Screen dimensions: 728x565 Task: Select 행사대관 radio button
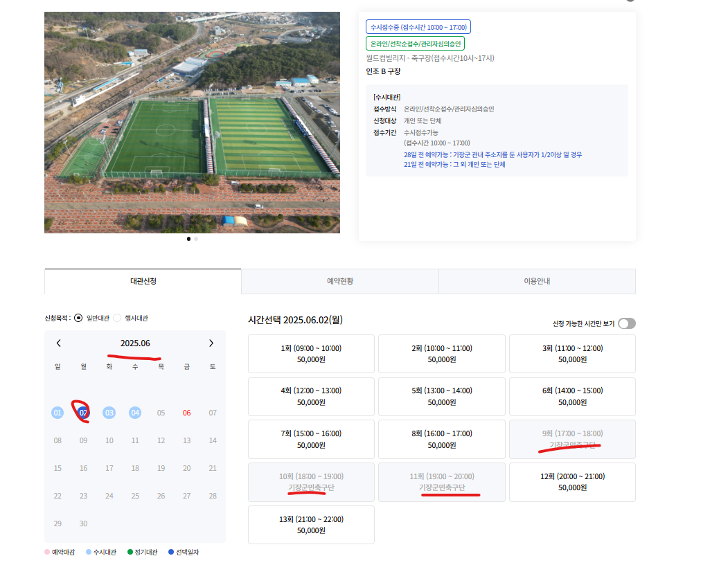click(x=117, y=318)
